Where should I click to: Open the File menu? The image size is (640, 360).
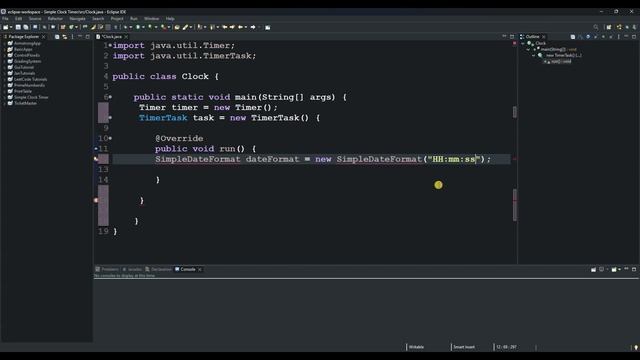coord(5,19)
